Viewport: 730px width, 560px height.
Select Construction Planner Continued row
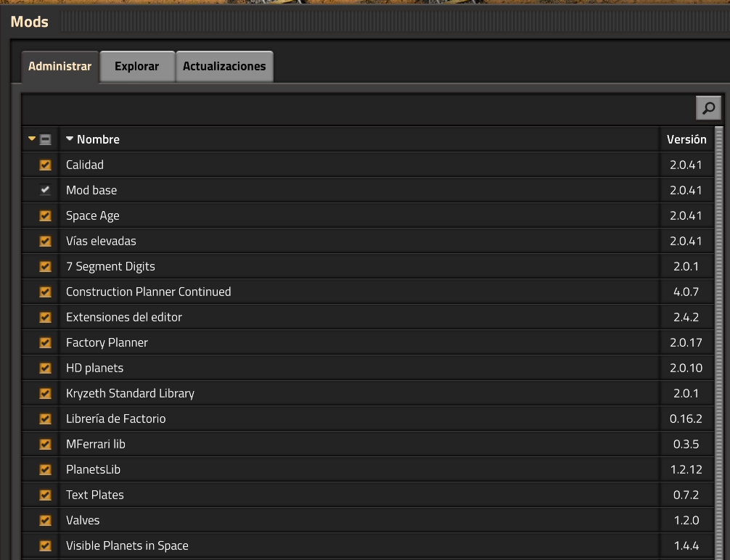pos(368,292)
